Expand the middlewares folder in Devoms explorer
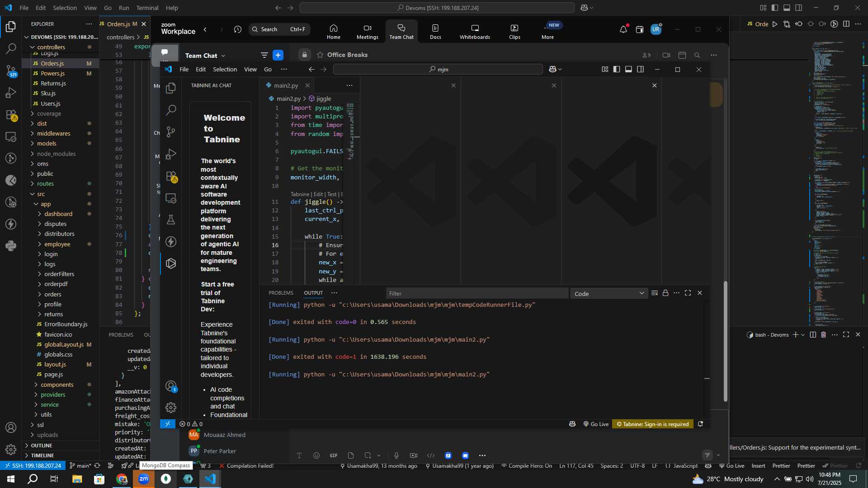The image size is (868, 488). pyautogui.click(x=61, y=133)
